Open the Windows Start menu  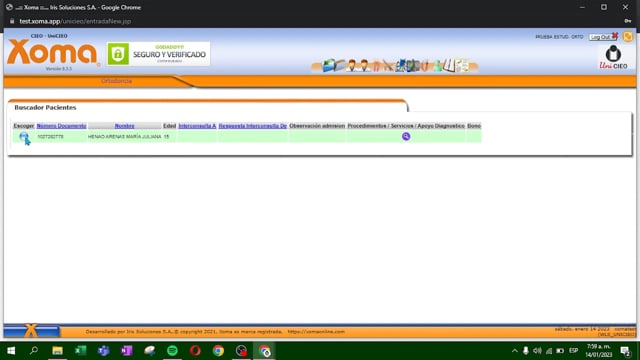(11, 351)
